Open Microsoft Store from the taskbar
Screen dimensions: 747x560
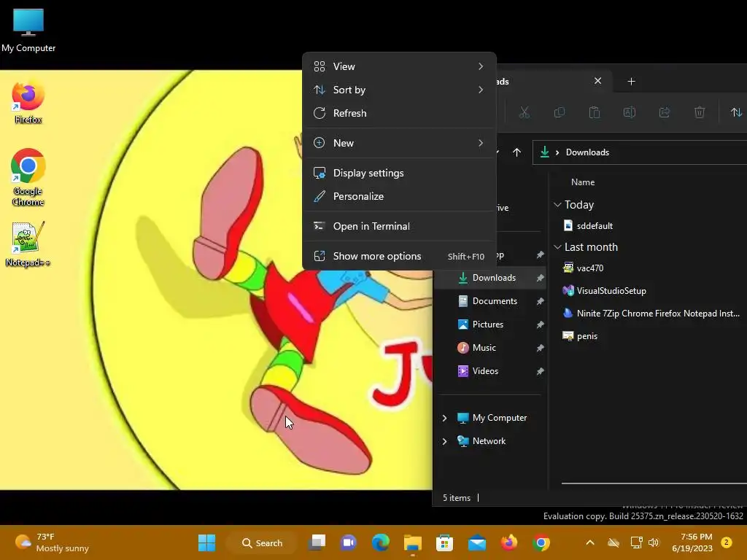(444, 542)
